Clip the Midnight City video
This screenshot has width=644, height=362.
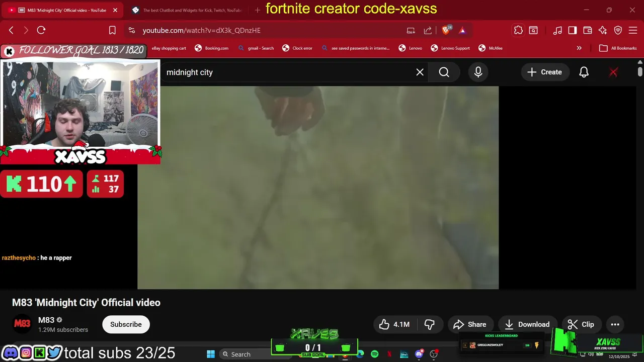582,324
